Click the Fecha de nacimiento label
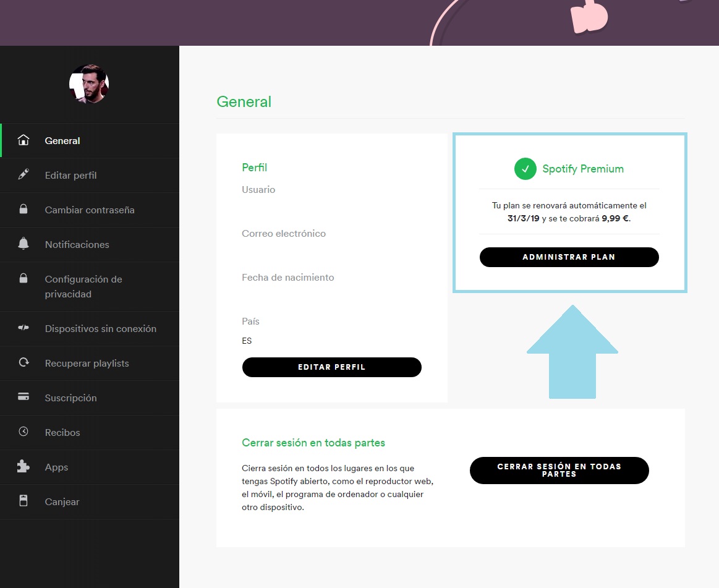This screenshot has width=719, height=588. pyautogui.click(x=288, y=278)
